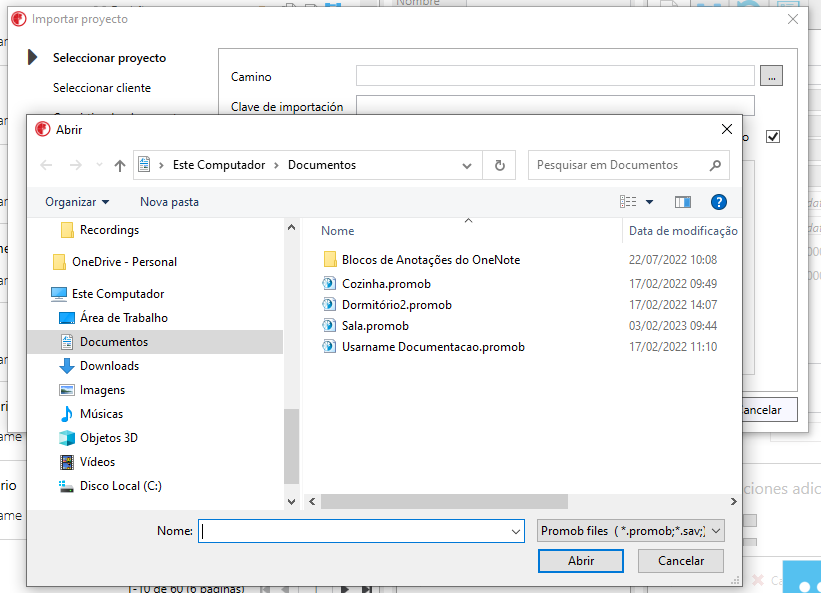Viewport: 821px width, 593px height.
Task: Sort by 'Data de modificação' column header
Action: pos(682,231)
